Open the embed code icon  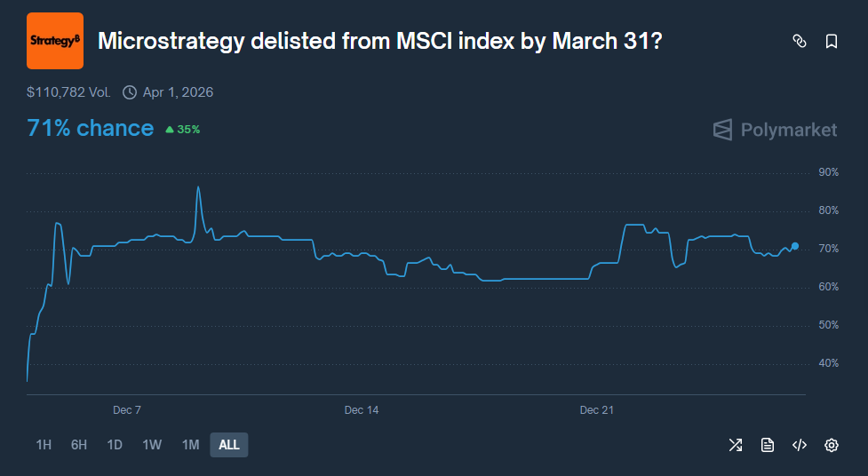tap(799, 445)
